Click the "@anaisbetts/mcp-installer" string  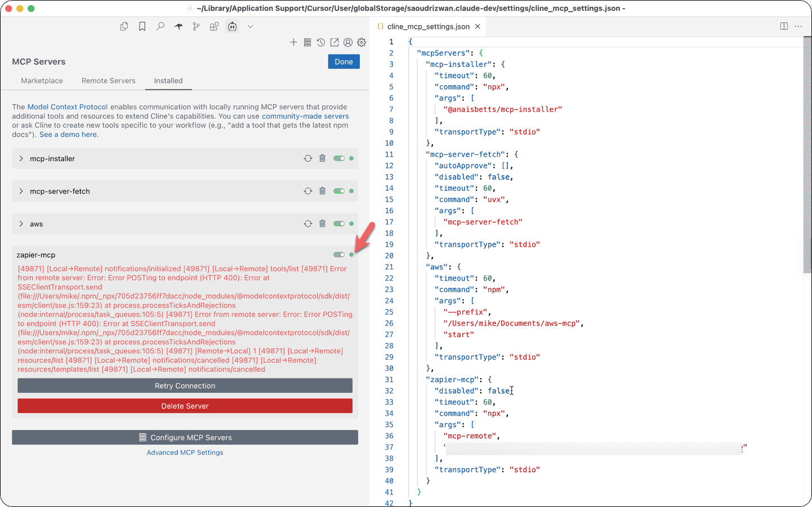click(503, 109)
